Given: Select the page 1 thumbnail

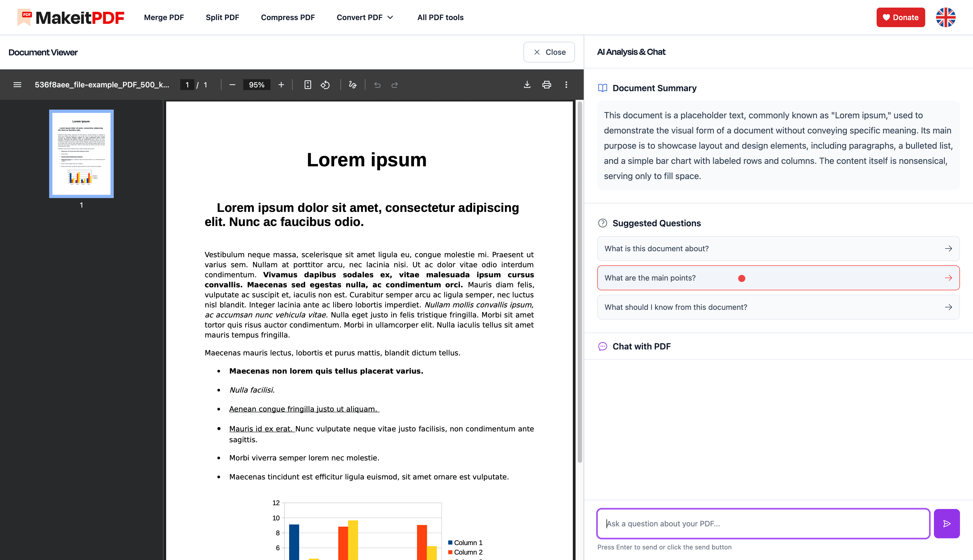Looking at the screenshot, I should (x=81, y=154).
